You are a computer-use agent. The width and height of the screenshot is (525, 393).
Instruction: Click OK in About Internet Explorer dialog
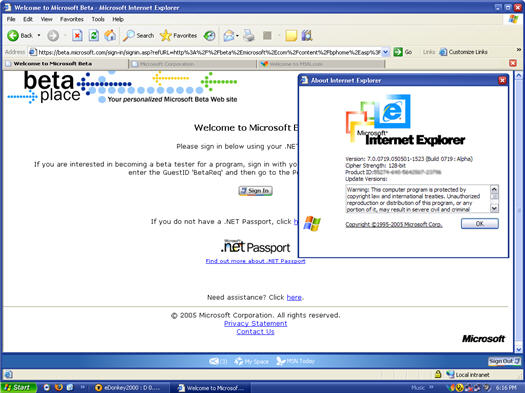pos(479,224)
